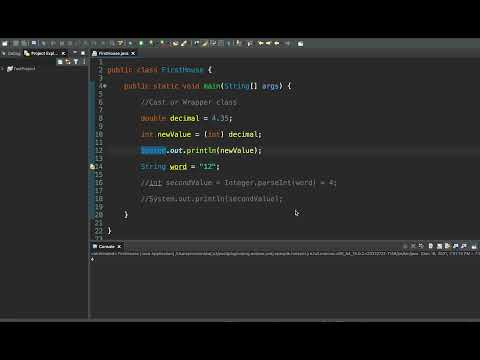The image size is (480, 360).
Task: Click Remove Launch icon in Console toolbar
Action: click(x=413, y=246)
